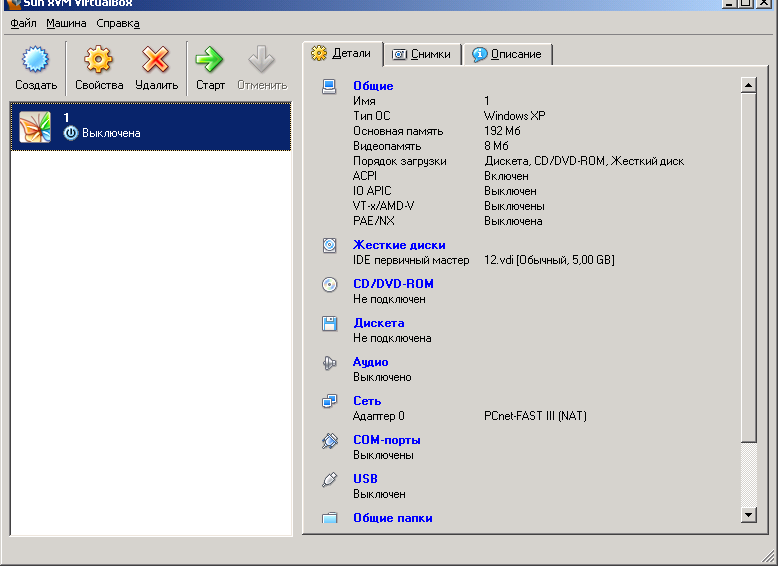The height and width of the screenshot is (566, 778).
Task: Click the network icon beside Сеть
Action: pyautogui.click(x=329, y=401)
